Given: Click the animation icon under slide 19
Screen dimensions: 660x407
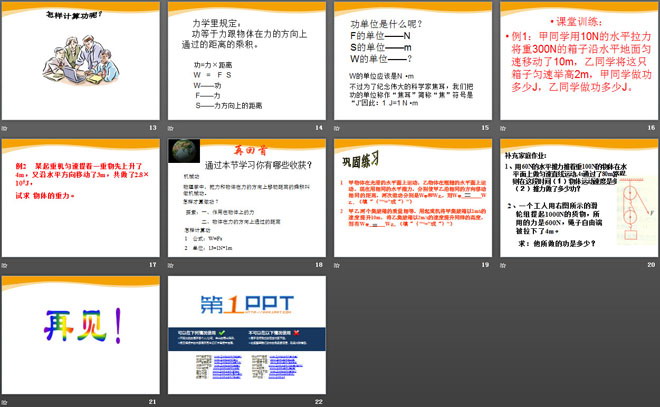Looking at the screenshot, I should pyautogui.click(x=336, y=264).
